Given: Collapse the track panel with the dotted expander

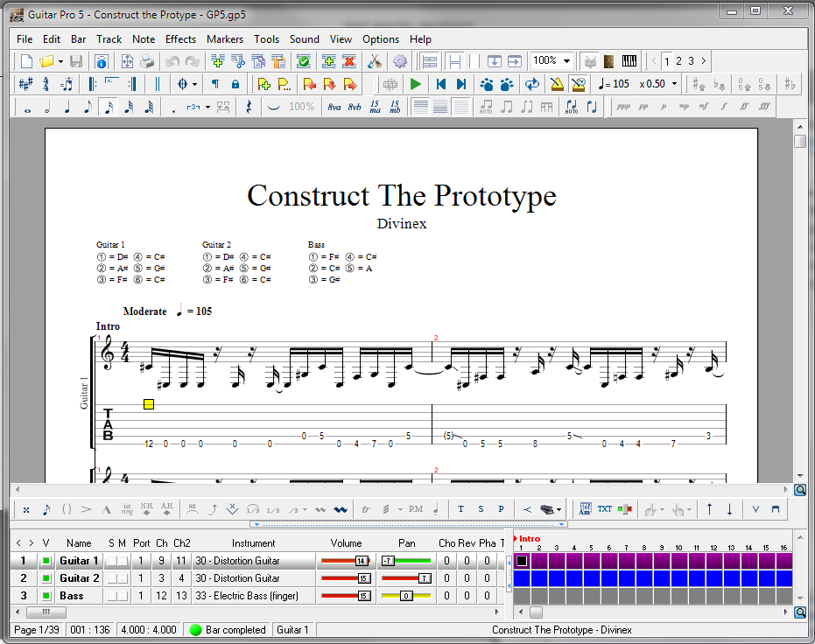Looking at the screenshot, I should click(x=409, y=524).
